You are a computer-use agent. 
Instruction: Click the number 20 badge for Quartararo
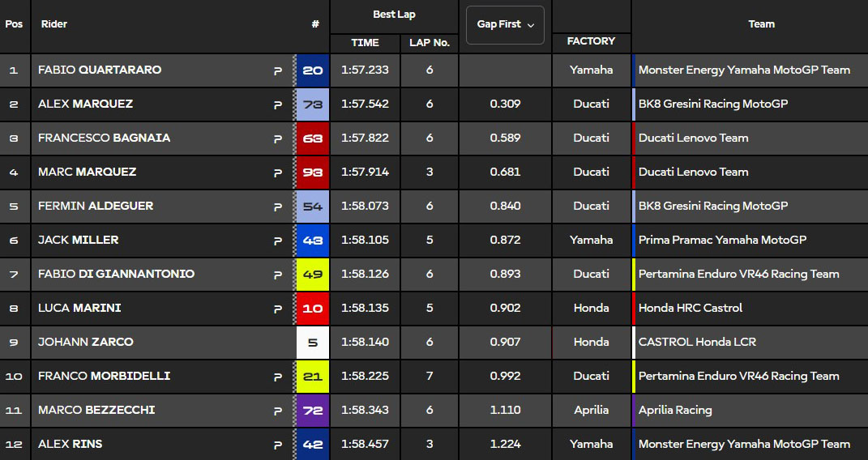click(313, 70)
